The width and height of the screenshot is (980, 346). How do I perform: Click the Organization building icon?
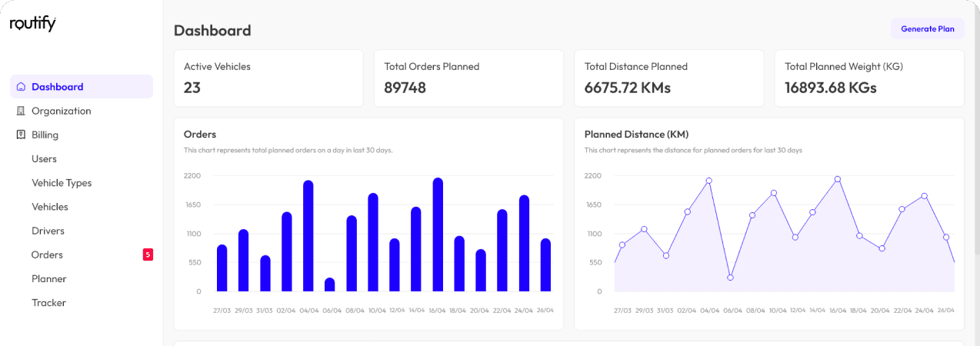[21, 111]
